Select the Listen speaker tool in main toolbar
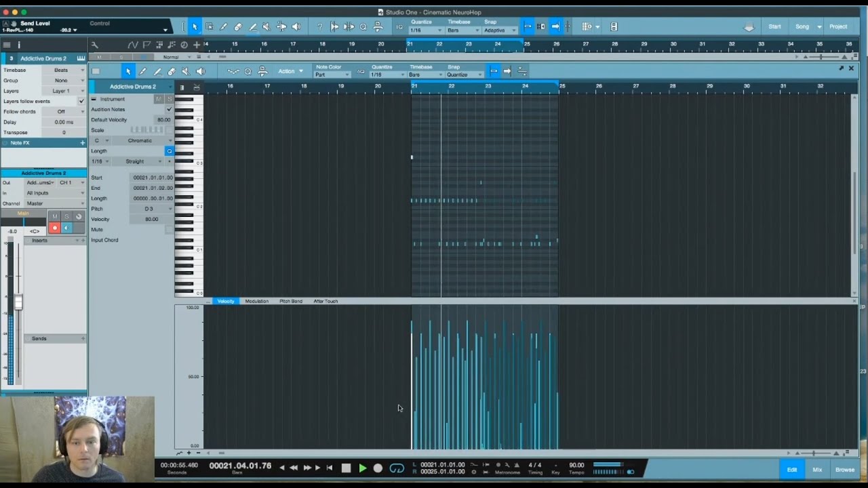The height and width of the screenshot is (488, 868). pos(296,26)
